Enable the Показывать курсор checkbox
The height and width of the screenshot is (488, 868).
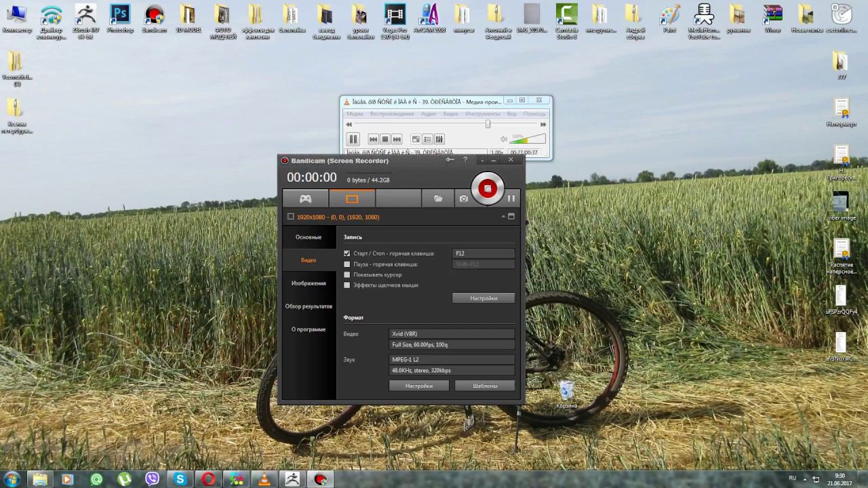click(347, 274)
